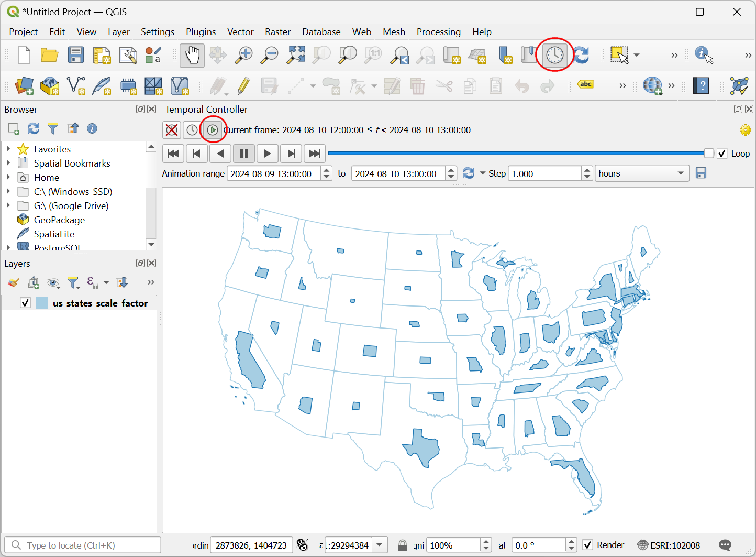756x557 pixels.
Task: Open temporal settings gear icon
Action: [745, 130]
